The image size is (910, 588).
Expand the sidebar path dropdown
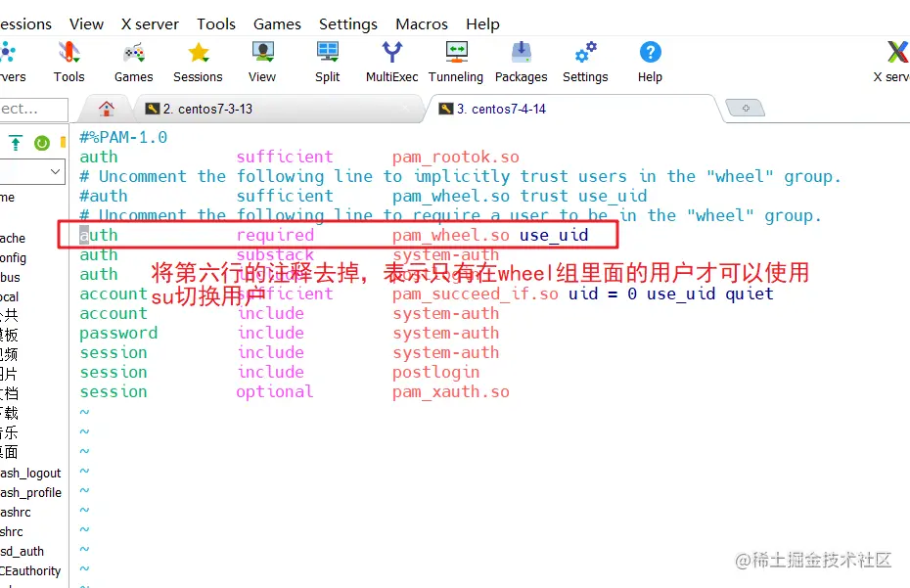click(55, 172)
